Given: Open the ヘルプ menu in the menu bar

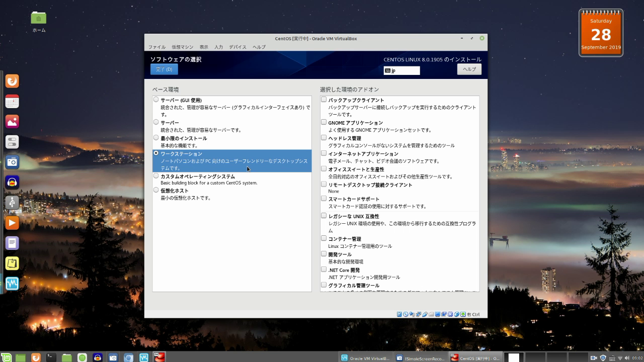Looking at the screenshot, I should point(259,47).
